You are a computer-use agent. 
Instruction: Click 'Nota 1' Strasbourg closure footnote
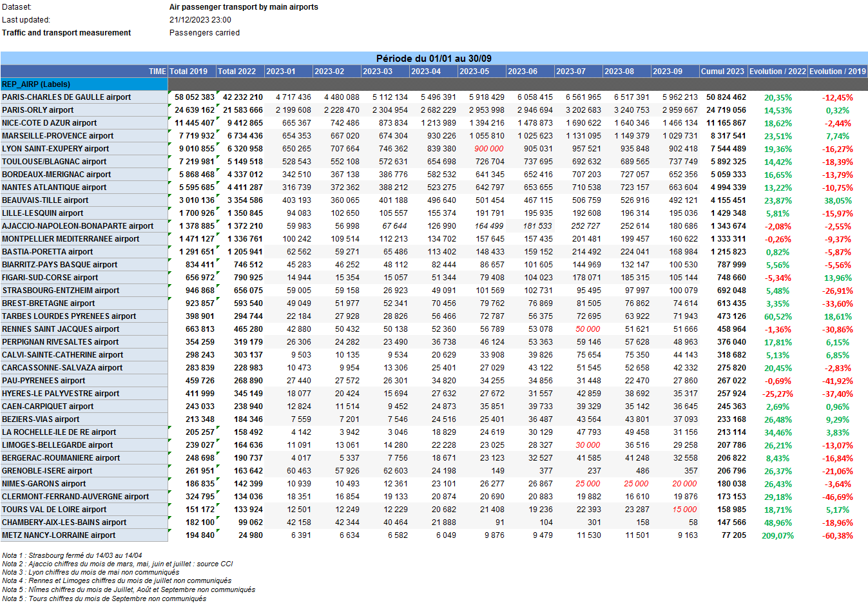(72, 555)
